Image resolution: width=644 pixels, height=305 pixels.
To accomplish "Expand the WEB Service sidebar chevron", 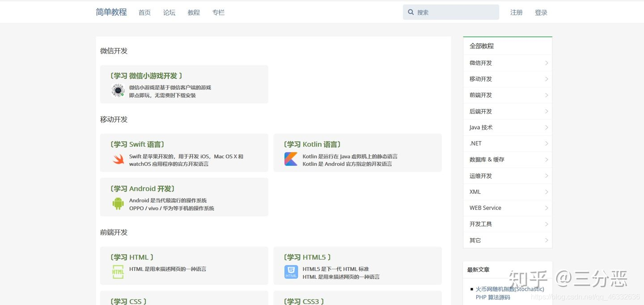I will [547, 208].
